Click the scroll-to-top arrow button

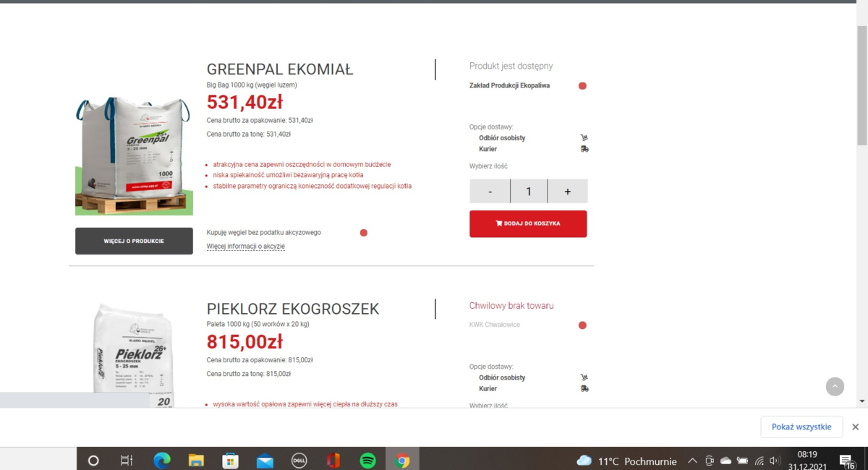tap(835, 386)
